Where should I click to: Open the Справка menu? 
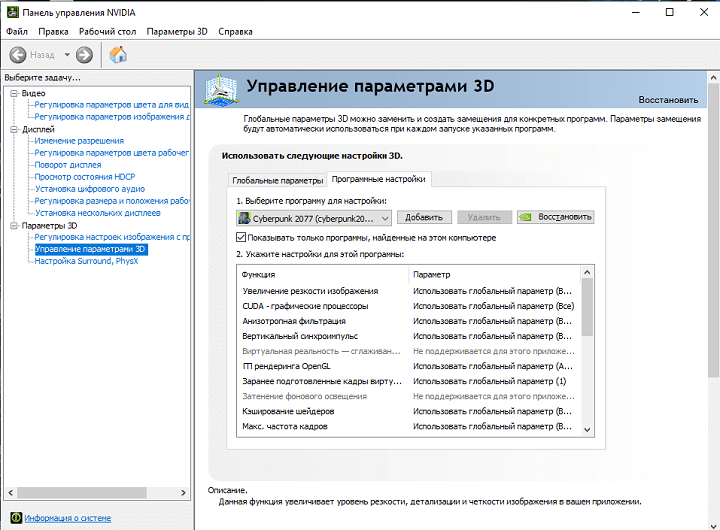234,32
